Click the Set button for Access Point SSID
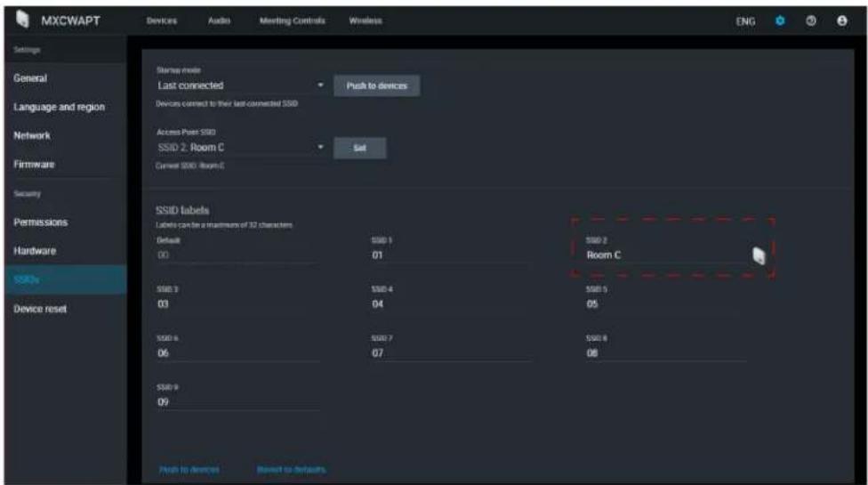868x485 pixels. [x=360, y=148]
